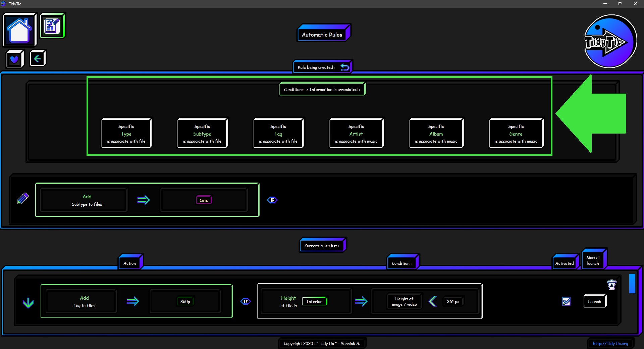Reset the rule being created
644x349 pixels.
(345, 67)
